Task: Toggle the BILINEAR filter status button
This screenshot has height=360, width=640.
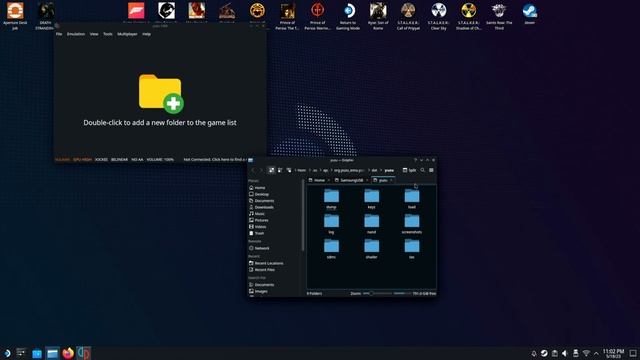Action: coord(120,160)
